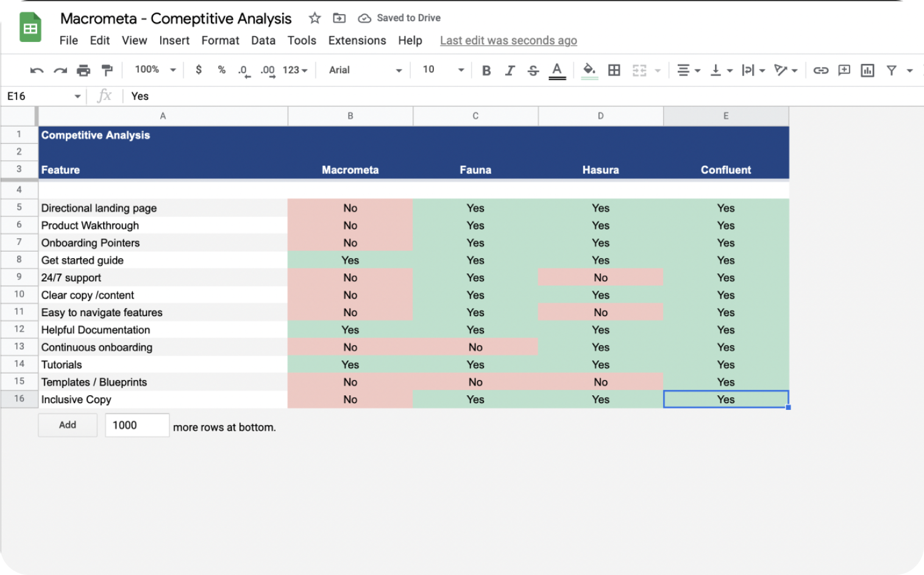
Task: Select the 'Helpful Documentation' cell
Action: [163, 330]
